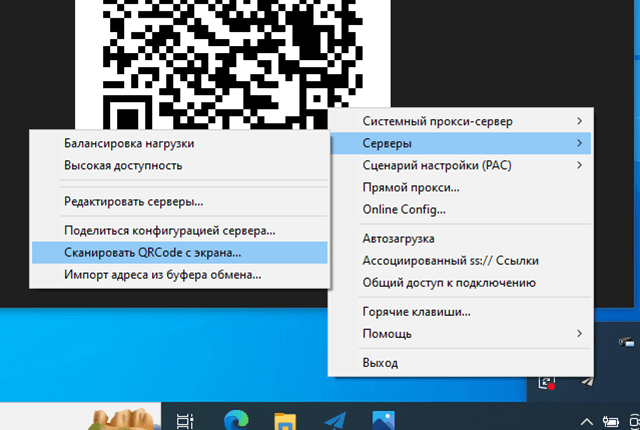Screen dimensions: 640x430
Task: Open File Explorer from the taskbar
Action: [x=284, y=421]
